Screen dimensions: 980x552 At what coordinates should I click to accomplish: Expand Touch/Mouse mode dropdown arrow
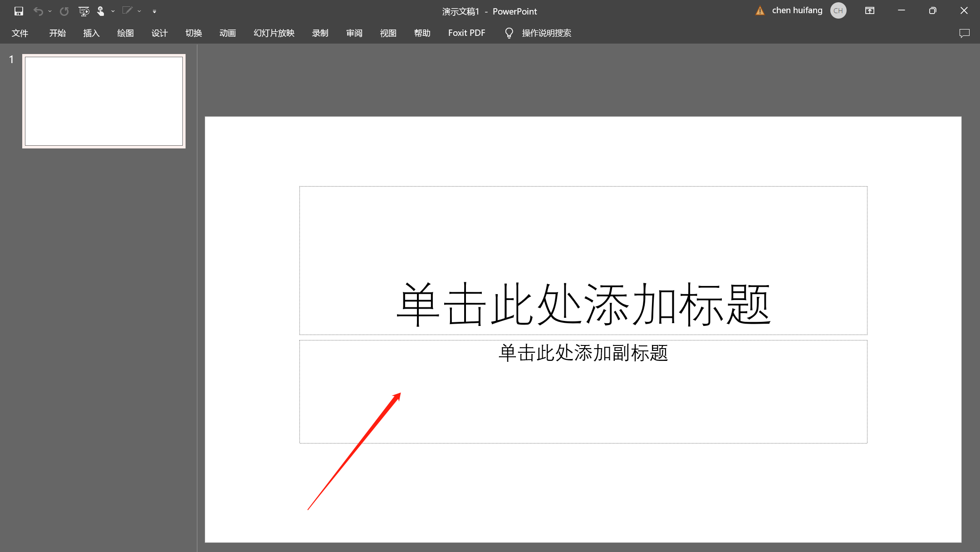point(113,11)
